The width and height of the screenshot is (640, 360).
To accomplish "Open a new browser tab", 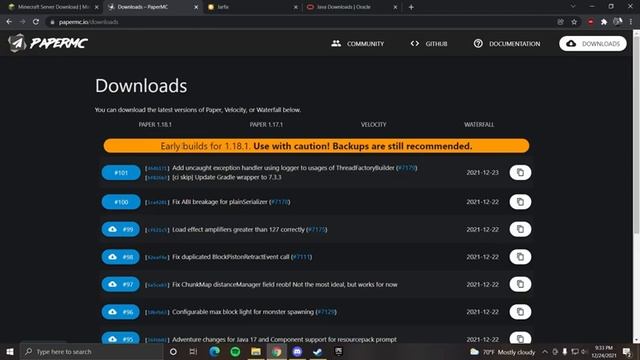I will point(411,7).
